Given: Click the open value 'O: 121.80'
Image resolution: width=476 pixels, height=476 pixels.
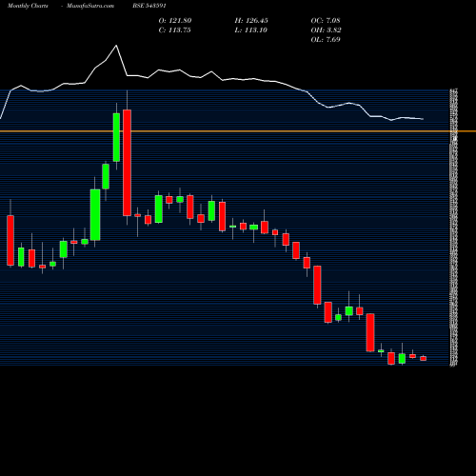Looking at the screenshot, I should click(175, 21).
